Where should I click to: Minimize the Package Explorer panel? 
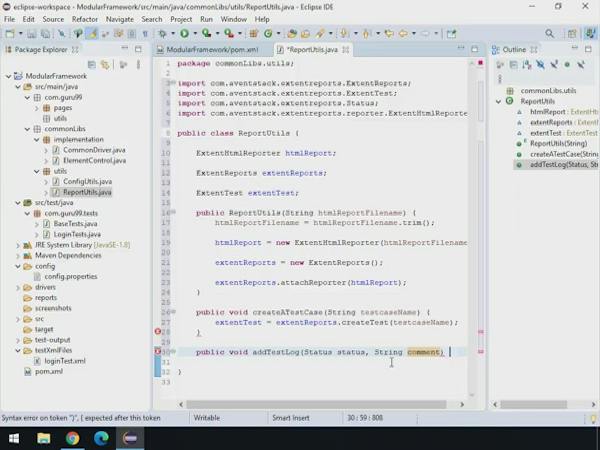pyautogui.click(x=124, y=49)
